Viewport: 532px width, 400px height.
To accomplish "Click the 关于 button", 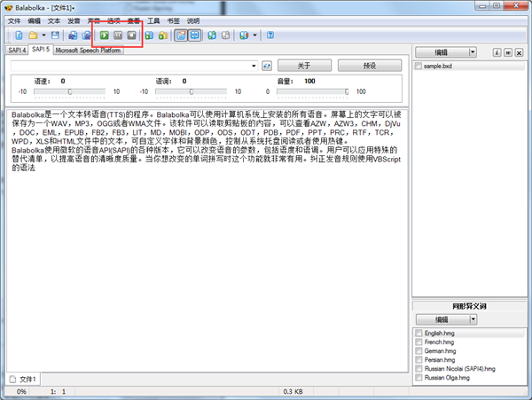I will [303, 66].
